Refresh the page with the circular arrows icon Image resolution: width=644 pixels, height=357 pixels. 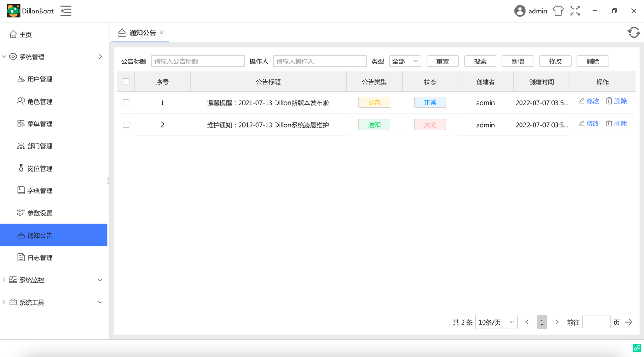tap(634, 32)
